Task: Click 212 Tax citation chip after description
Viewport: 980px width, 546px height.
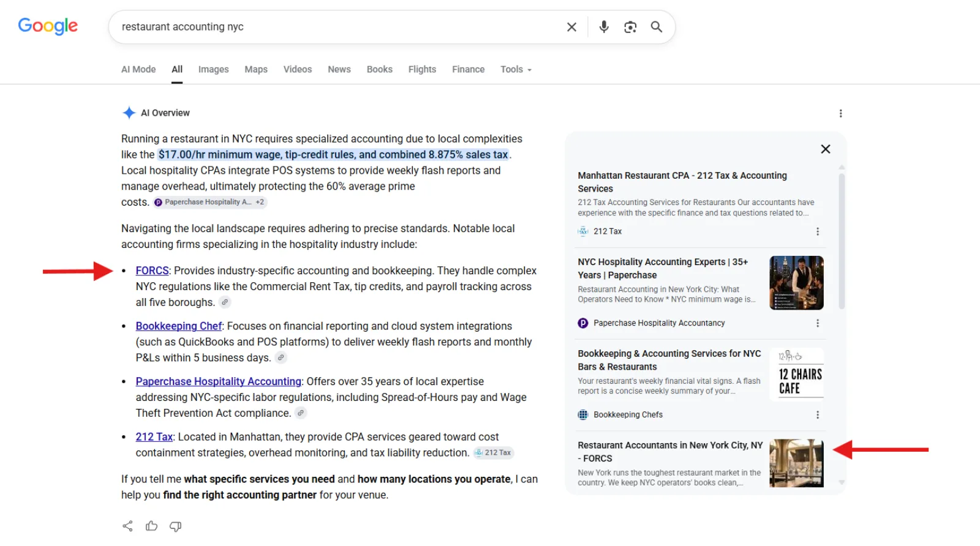Action: click(494, 453)
